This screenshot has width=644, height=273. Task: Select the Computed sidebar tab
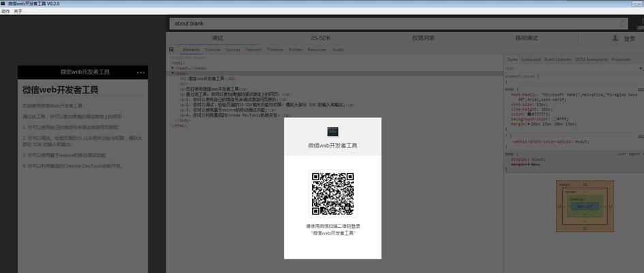coord(531,59)
